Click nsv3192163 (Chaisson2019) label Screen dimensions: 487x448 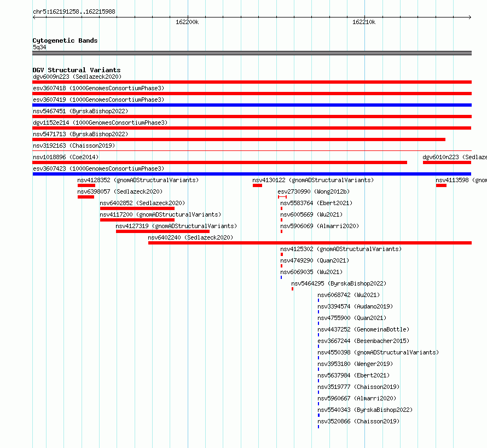click(x=74, y=146)
